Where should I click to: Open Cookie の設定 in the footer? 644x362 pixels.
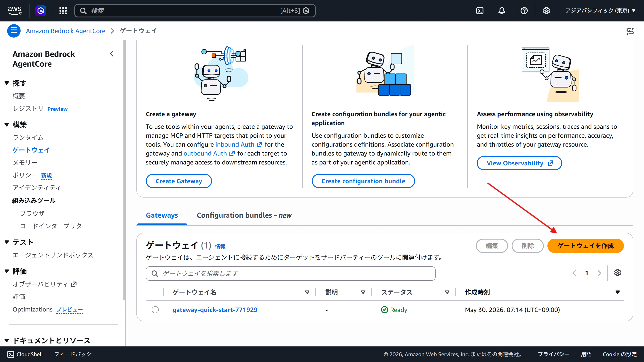pos(619,354)
